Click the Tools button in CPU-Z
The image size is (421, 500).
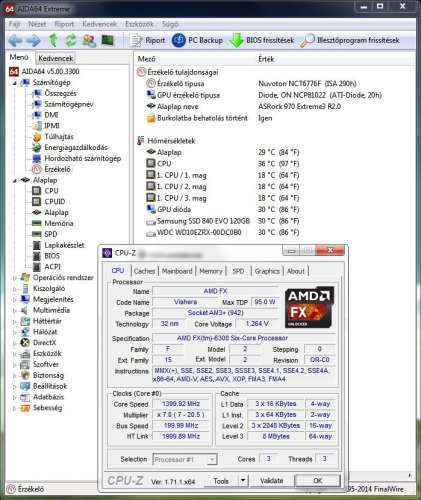click(221, 481)
